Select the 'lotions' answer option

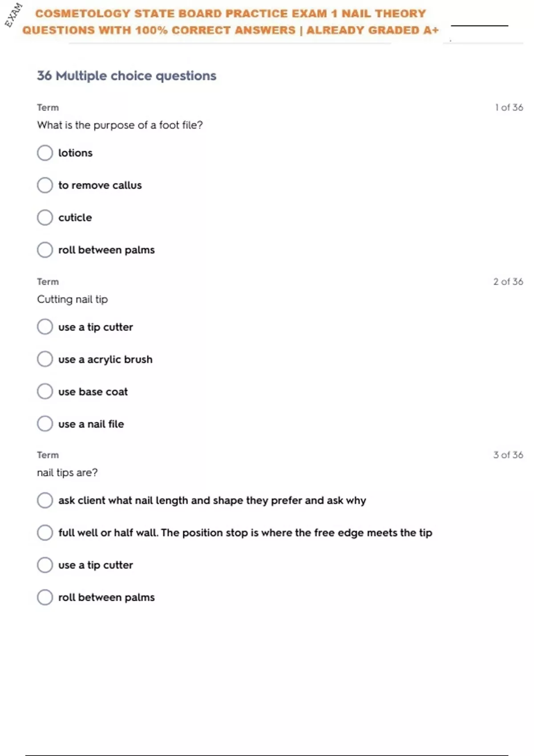pyautogui.click(x=45, y=153)
